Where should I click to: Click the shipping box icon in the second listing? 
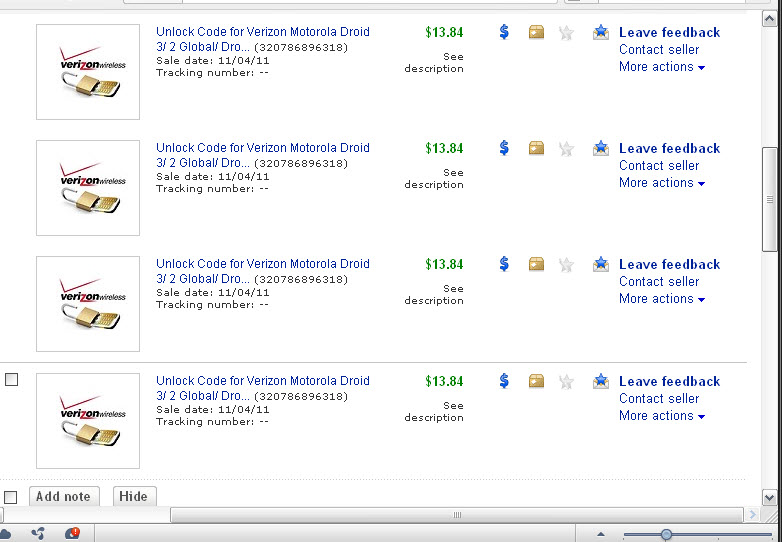click(536, 148)
